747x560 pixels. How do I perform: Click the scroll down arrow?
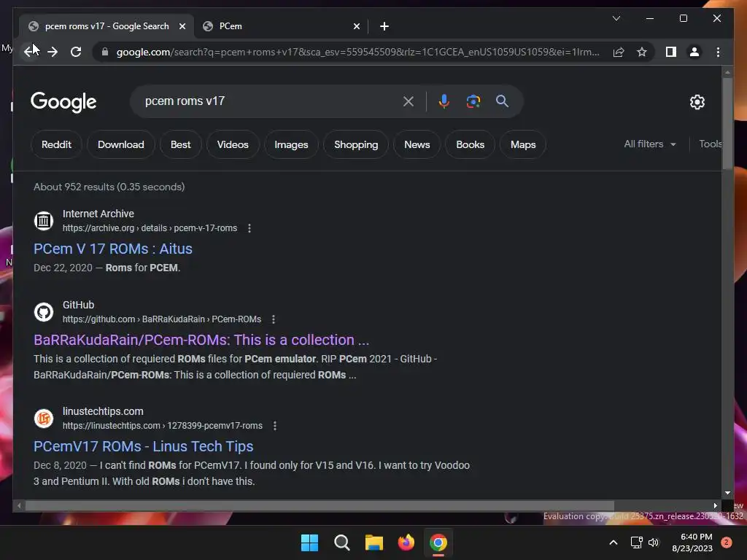(x=727, y=493)
